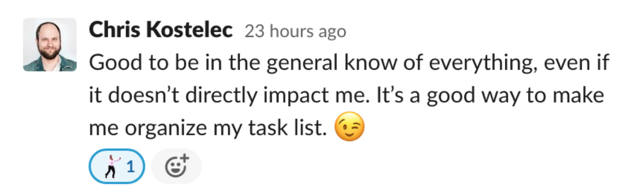This screenshot has height=196, width=644.
Task: Click the plus sign on smiley icon
Action: click(x=184, y=159)
